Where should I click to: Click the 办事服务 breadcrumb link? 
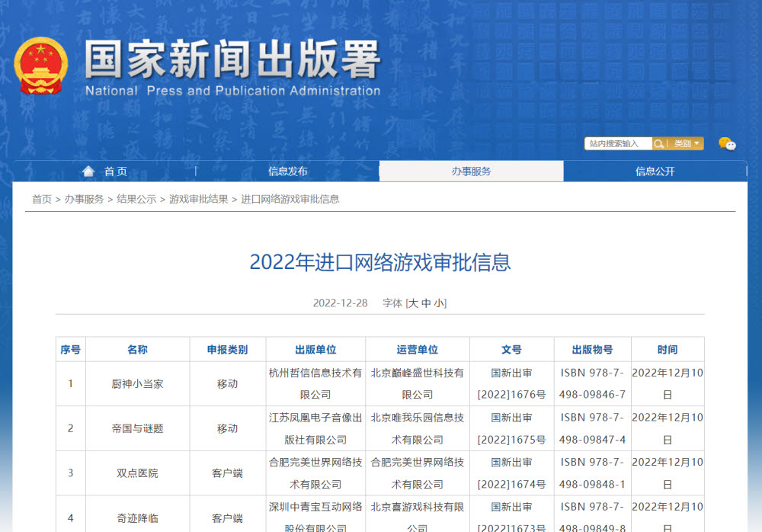coord(84,199)
